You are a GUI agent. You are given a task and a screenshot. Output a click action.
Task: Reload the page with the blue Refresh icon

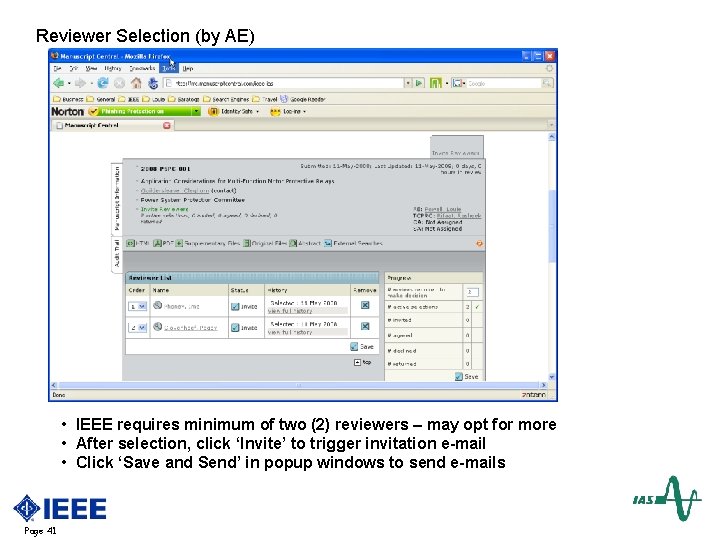coord(103,83)
